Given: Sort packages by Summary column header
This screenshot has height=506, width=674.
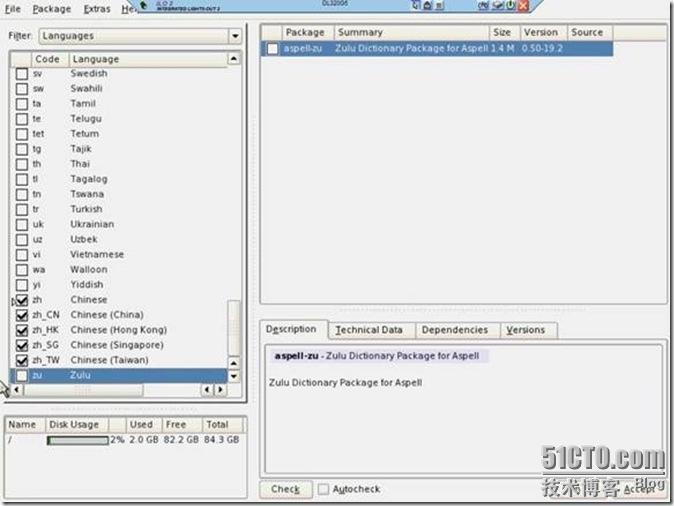Looking at the screenshot, I should pyautogui.click(x=411, y=33).
